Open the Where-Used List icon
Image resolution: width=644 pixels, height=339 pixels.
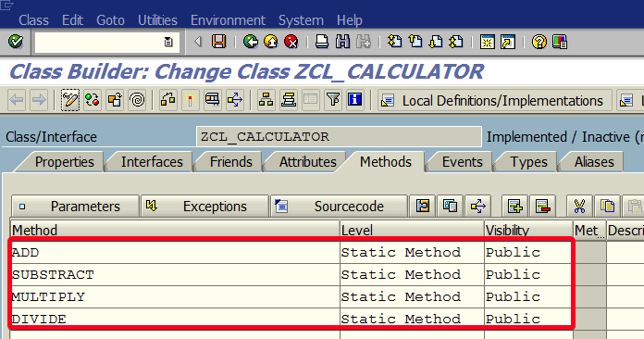coord(234,100)
